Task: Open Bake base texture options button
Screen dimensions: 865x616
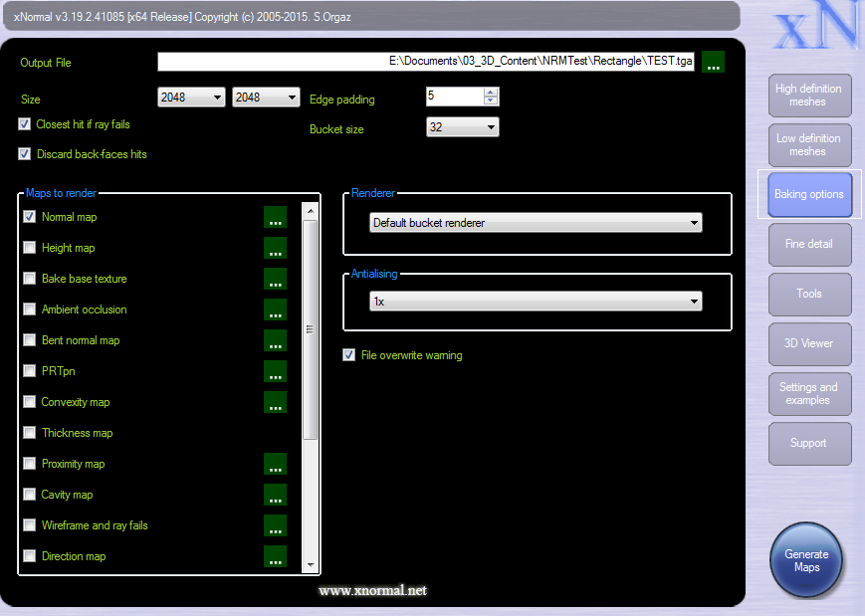Action: pyautogui.click(x=275, y=279)
